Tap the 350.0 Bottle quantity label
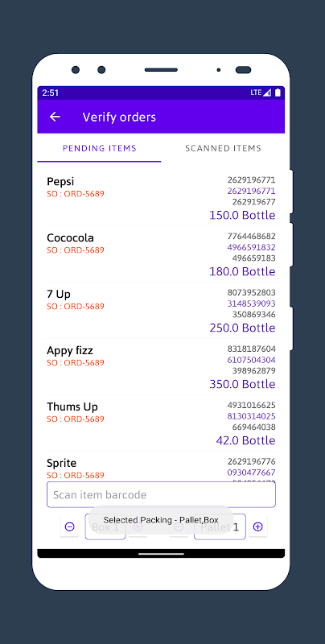The image size is (325, 644). coord(242,384)
